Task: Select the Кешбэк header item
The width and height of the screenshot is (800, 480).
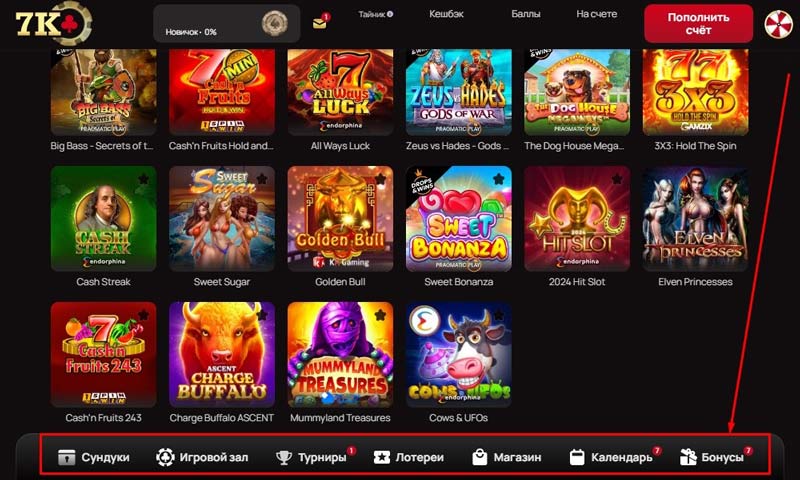Action: [x=446, y=14]
